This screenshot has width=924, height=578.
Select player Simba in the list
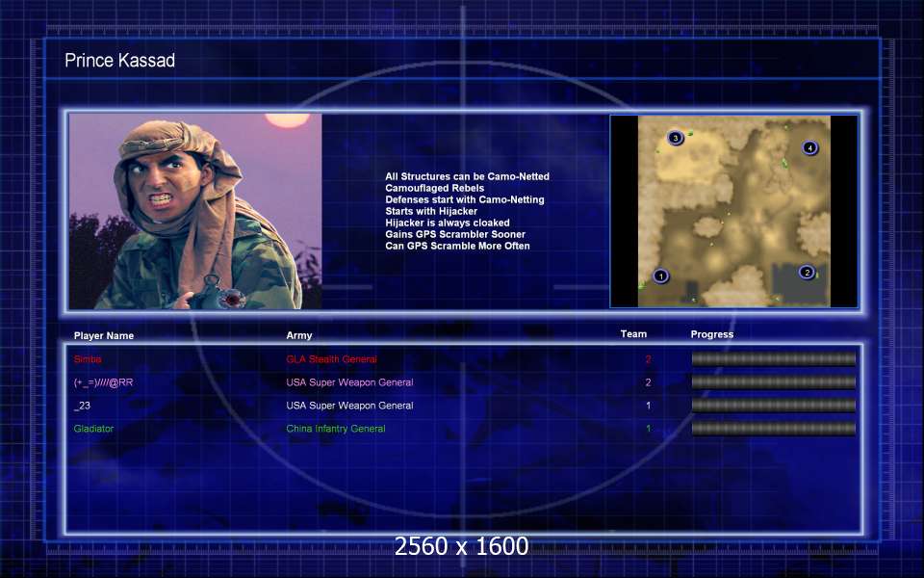87,359
